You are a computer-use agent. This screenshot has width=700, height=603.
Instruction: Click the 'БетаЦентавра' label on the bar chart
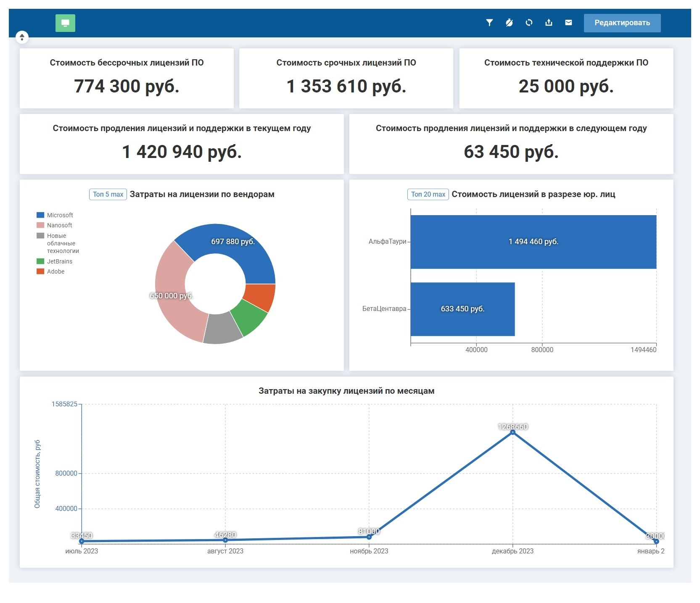click(385, 309)
